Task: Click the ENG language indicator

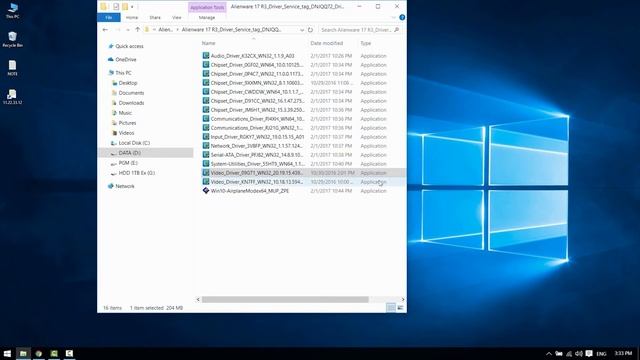Action: 601,354
